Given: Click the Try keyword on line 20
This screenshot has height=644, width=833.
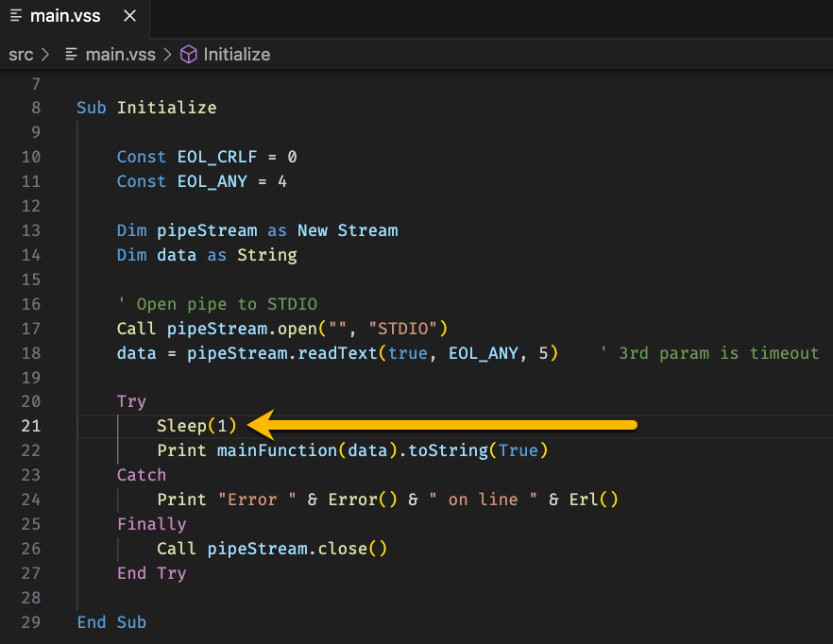Looking at the screenshot, I should click(x=131, y=401).
